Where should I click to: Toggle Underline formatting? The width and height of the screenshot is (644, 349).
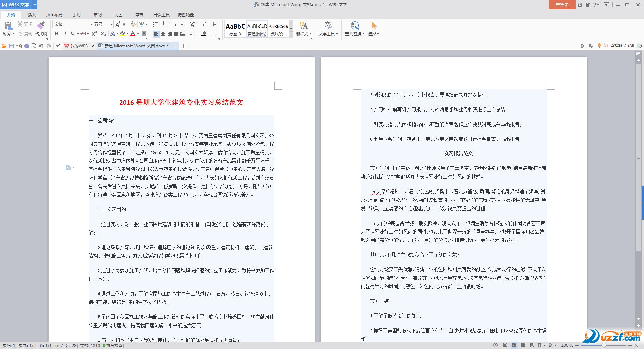73,34
